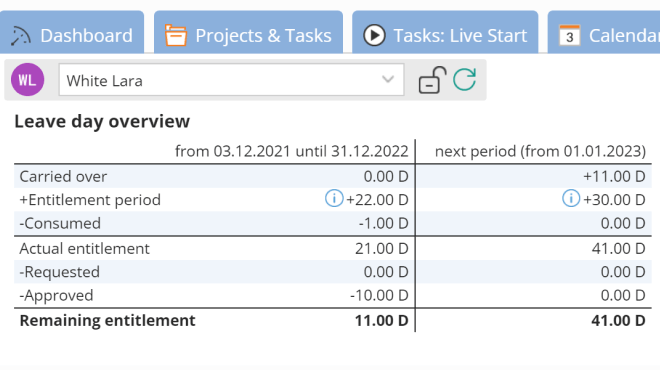The image size is (660, 370).
Task: Refresh the leave day overview
Action: [x=465, y=80]
